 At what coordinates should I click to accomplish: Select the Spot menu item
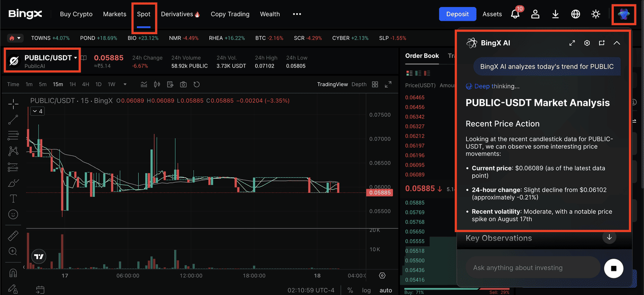144,14
